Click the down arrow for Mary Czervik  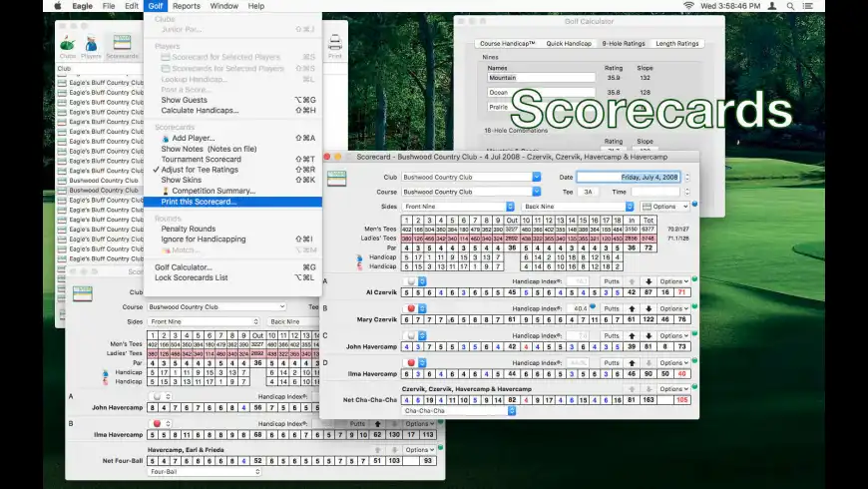649,308
